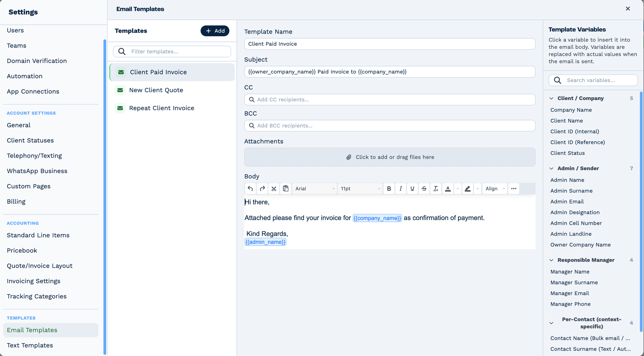
Task: Insert the Admin Email variable
Action: coord(567,202)
